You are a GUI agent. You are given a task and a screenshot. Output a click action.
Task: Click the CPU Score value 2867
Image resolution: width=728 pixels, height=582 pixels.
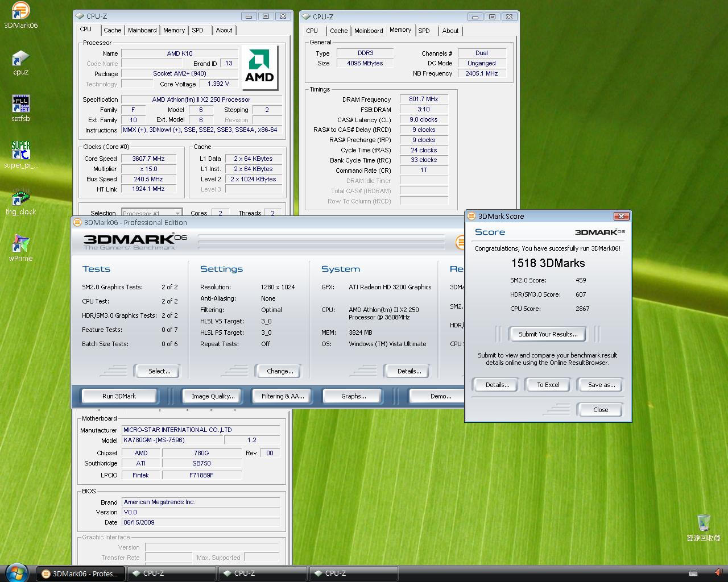click(582, 309)
